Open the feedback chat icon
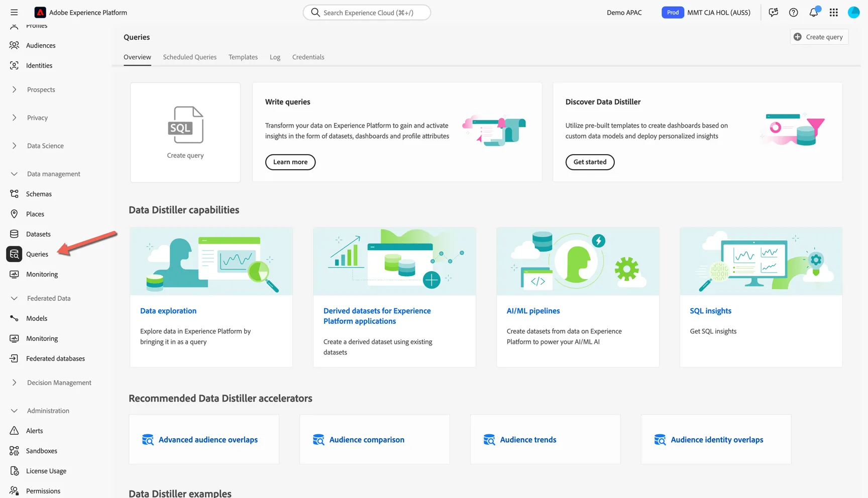This screenshot has height=498, width=868. pos(774,13)
